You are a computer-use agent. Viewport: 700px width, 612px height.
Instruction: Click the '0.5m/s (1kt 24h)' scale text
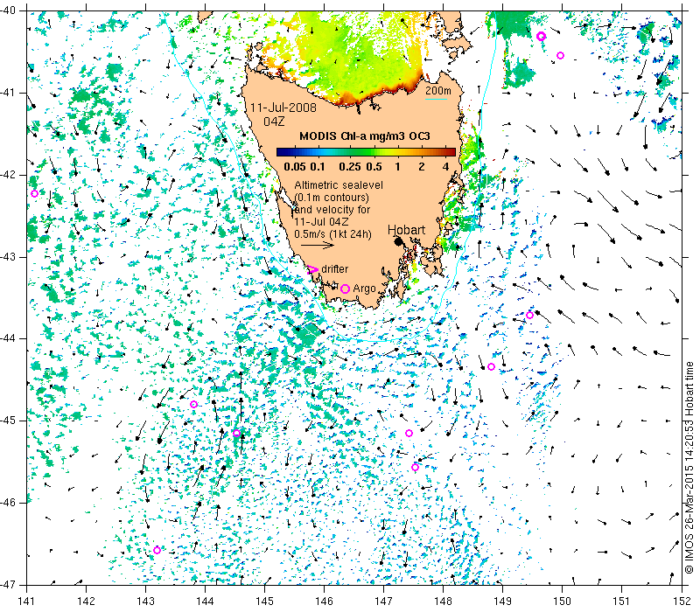pyautogui.click(x=333, y=233)
